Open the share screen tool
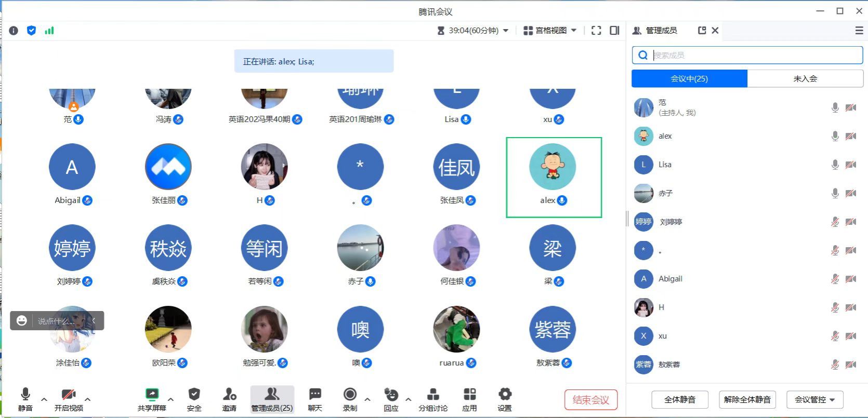Image resolution: width=868 pixels, height=418 pixels. (152, 399)
